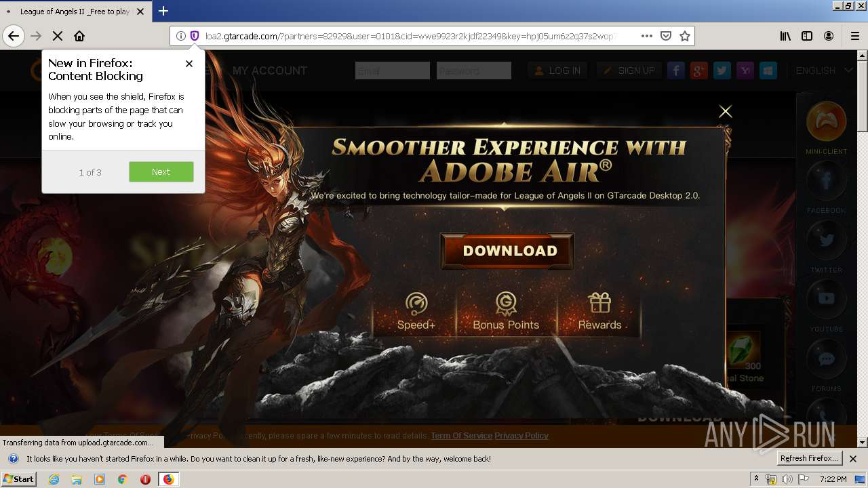Image resolution: width=868 pixels, height=488 pixels.
Task: Launch Opera from taskbar
Action: (x=145, y=479)
